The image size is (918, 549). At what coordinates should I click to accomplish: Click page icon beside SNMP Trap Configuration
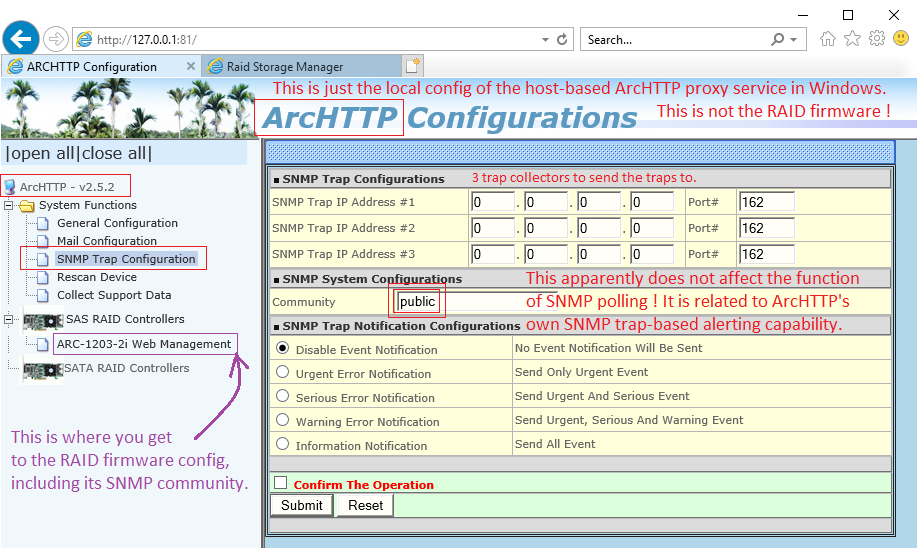[x=43, y=259]
